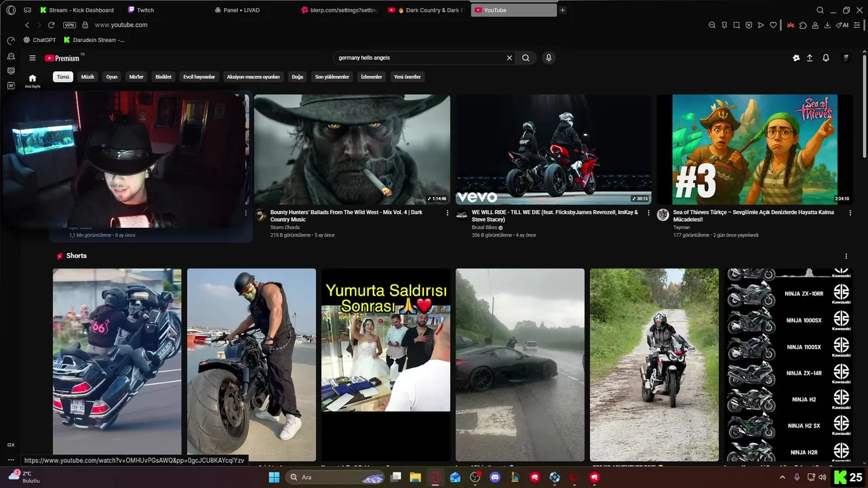Click the site lock icon in address bar

(x=85, y=25)
